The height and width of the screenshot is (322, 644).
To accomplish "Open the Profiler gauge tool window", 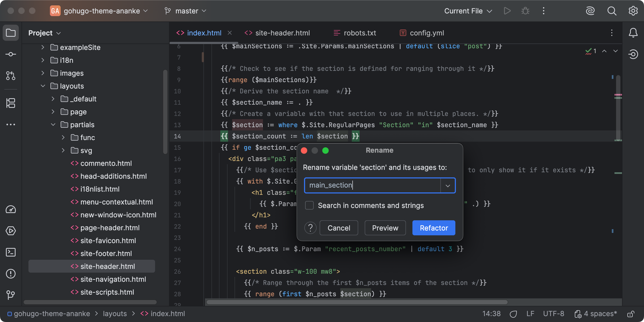I will 11,210.
